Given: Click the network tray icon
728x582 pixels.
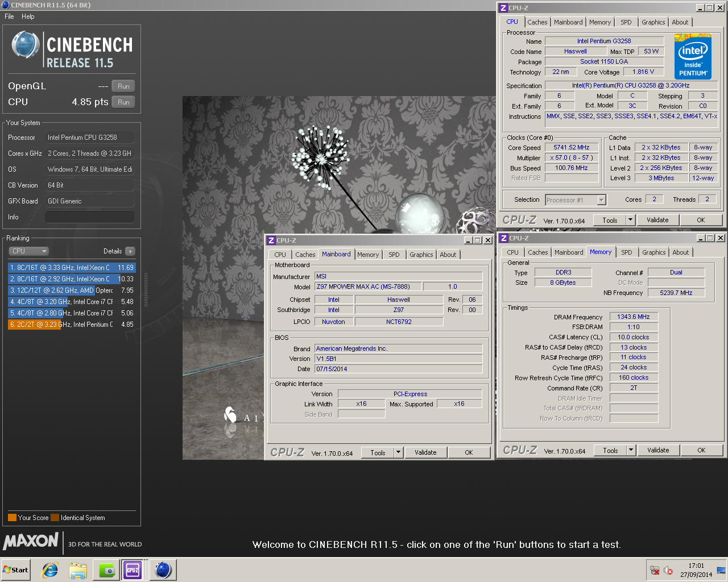Looking at the screenshot, I should (x=655, y=571).
